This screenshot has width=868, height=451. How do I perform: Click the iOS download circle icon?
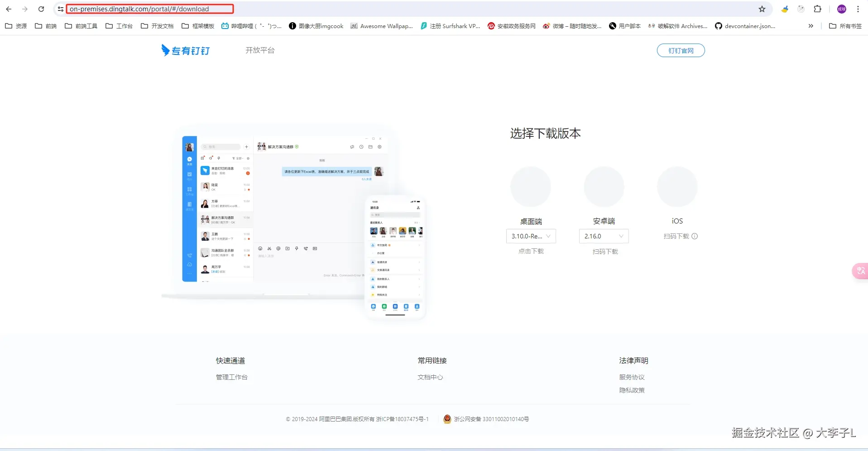pos(677,187)
